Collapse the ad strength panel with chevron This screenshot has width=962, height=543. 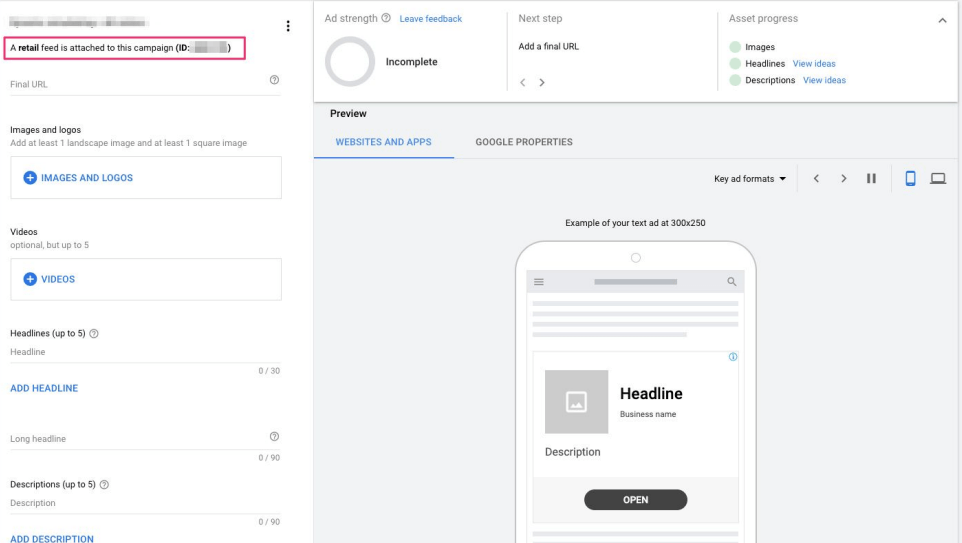(x=942, y=20)
